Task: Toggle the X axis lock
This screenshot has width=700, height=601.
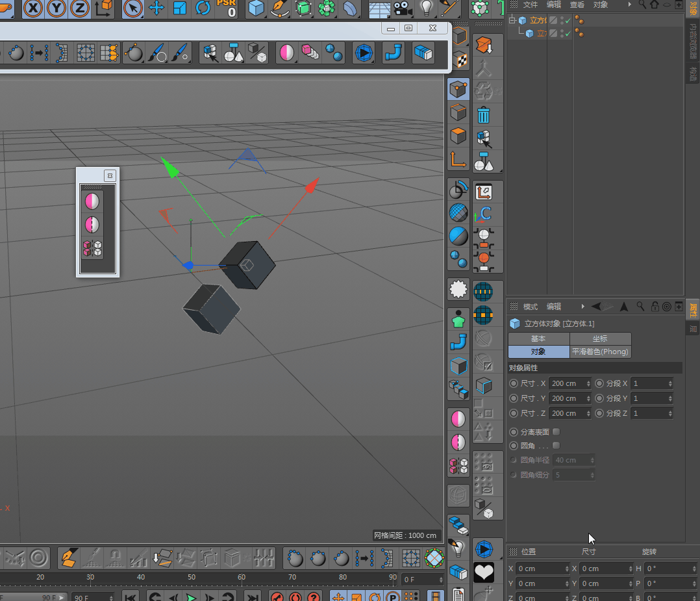Action: tap(33, 8)
